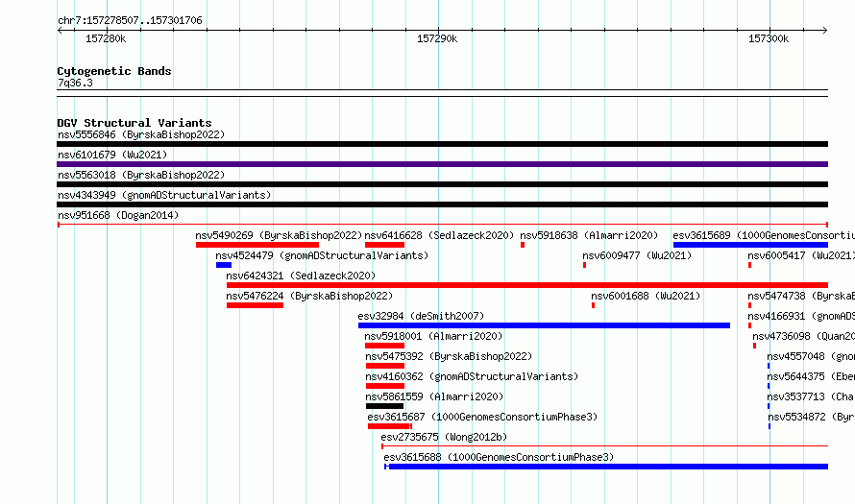
Task: Click the long red bar of nsv6424321
Action: click(x=527, y=285)
